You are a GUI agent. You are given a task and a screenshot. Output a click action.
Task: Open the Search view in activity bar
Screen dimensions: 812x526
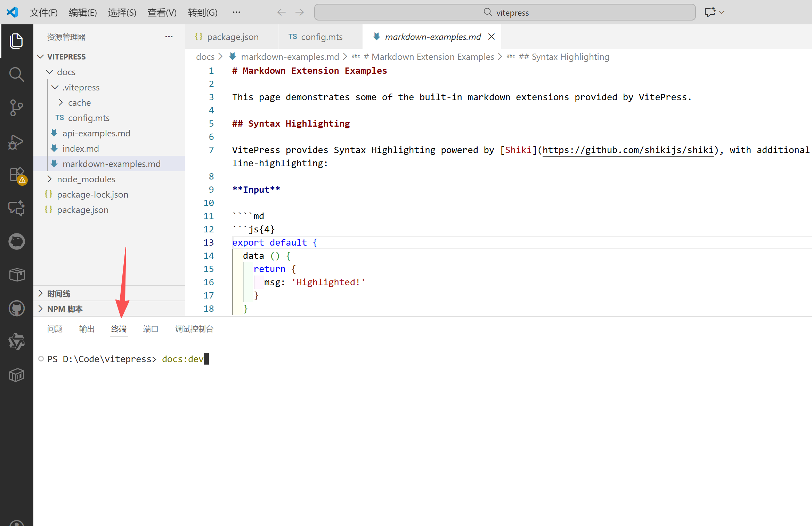point(16,74)
